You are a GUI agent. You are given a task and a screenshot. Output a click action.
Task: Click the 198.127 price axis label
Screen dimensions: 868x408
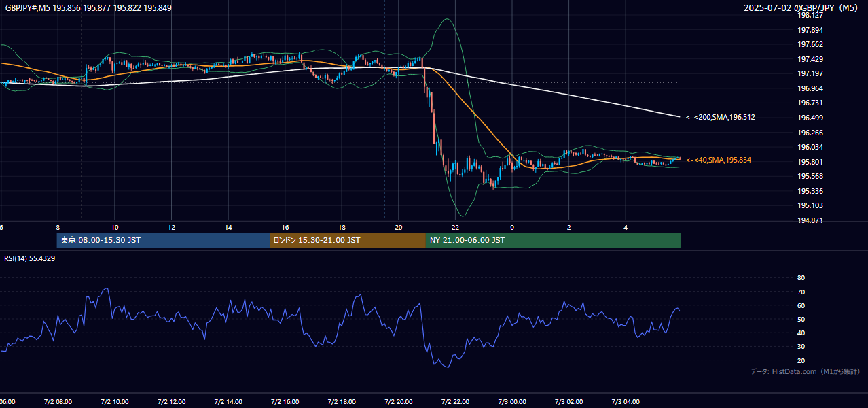point(810,16)
